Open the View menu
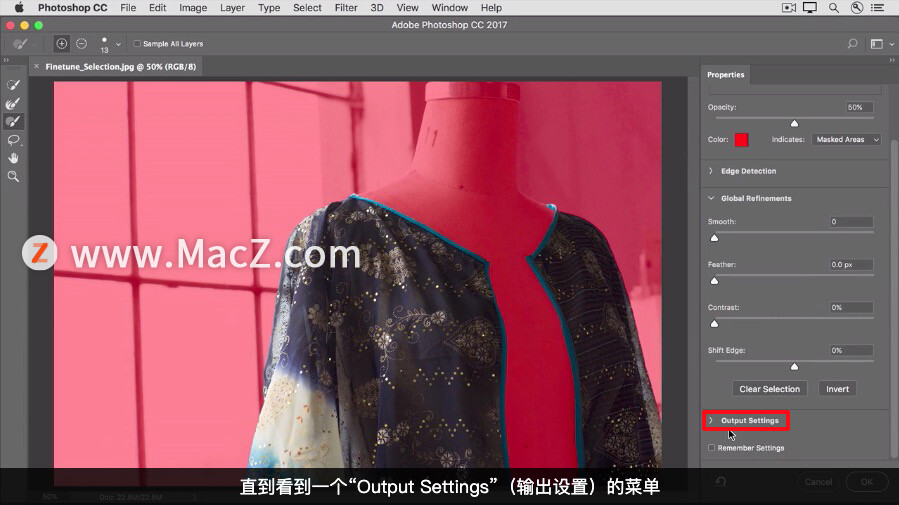The height and width of the screenshot is (505, 899). coord(407,7)
